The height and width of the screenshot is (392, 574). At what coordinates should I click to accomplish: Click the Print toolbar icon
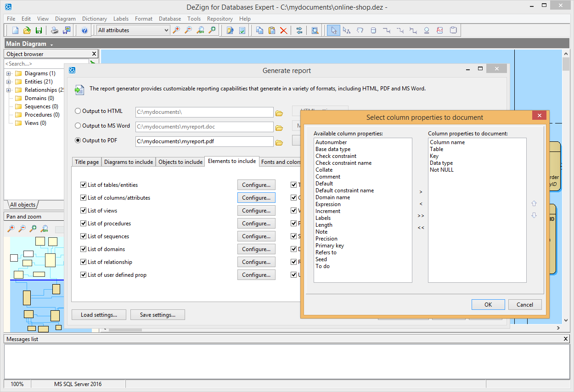(55, 30)
